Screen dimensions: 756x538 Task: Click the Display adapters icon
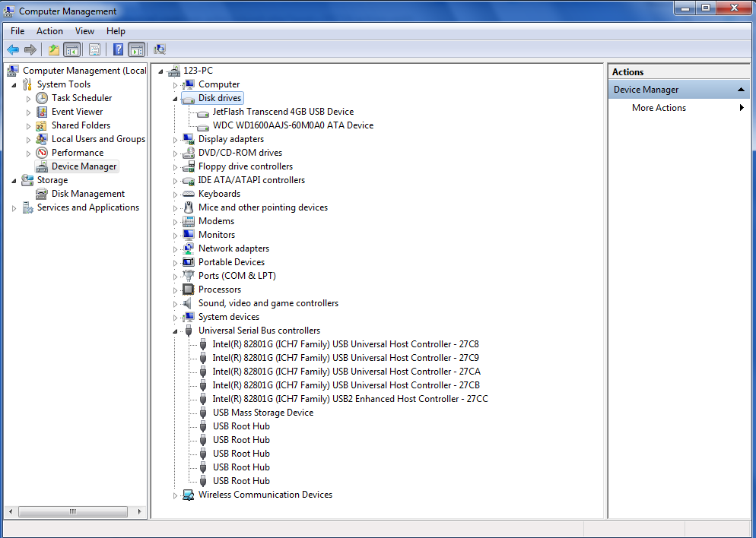(189, 139)
